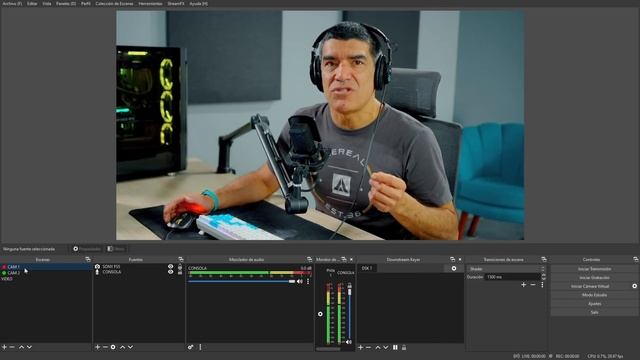Image resolution: width=640 pixels, height=360 pixels.
Task: Remove selected source in Fuentes
Action: [105, 347]
